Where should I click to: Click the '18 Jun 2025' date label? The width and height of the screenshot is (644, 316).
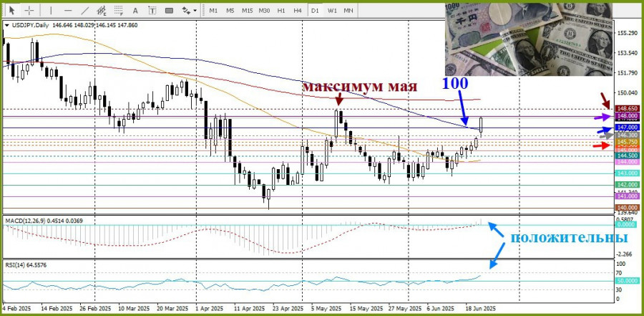tap(482, 308)
